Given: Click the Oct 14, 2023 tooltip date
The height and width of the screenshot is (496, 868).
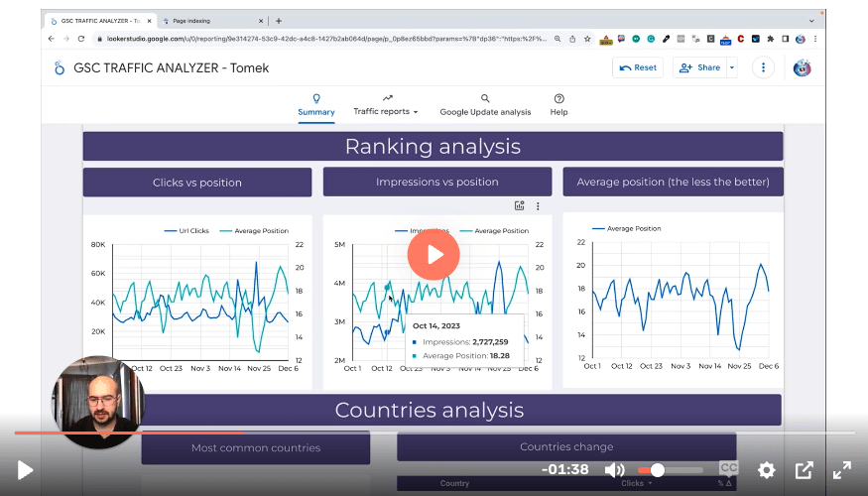Looking at the screenshot, I should [436, 326].
